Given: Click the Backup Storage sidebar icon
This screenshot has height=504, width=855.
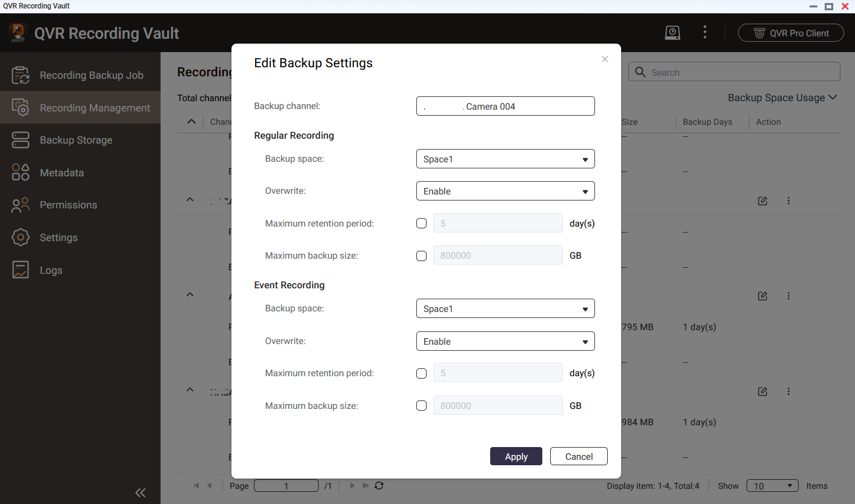Looking at the screenshot, I should [x=21, y=140].
